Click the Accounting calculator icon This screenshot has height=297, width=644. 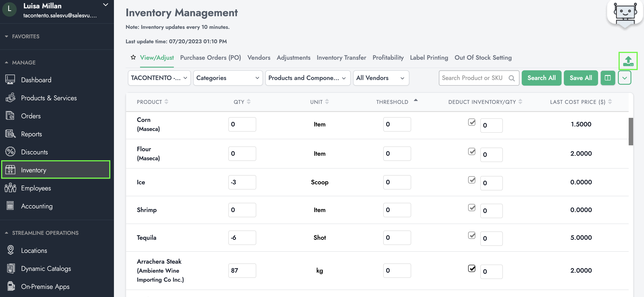click(10, 206)
